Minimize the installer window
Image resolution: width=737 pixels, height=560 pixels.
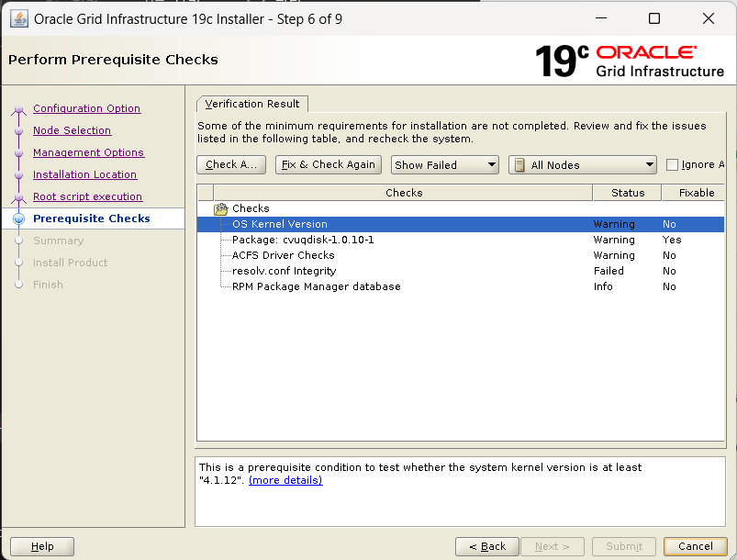tap(601, 18)
